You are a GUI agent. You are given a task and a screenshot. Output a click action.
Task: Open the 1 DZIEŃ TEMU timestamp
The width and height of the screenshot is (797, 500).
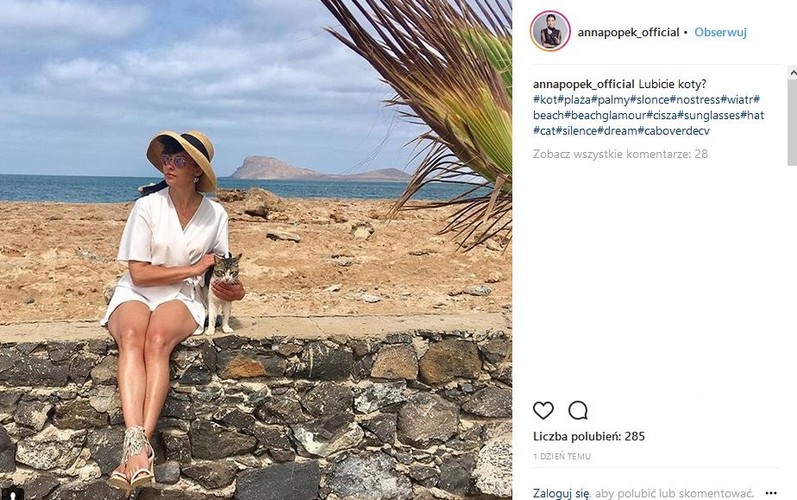pos(562,456)
